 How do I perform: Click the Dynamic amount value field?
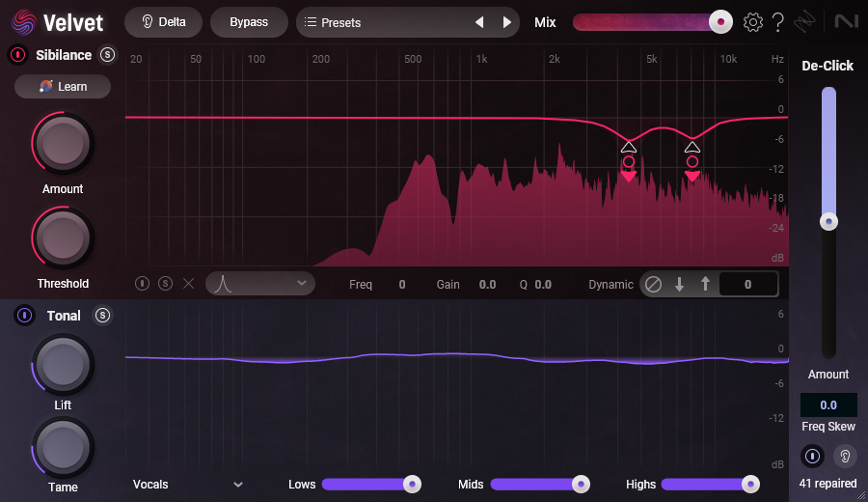coord(747,284)
